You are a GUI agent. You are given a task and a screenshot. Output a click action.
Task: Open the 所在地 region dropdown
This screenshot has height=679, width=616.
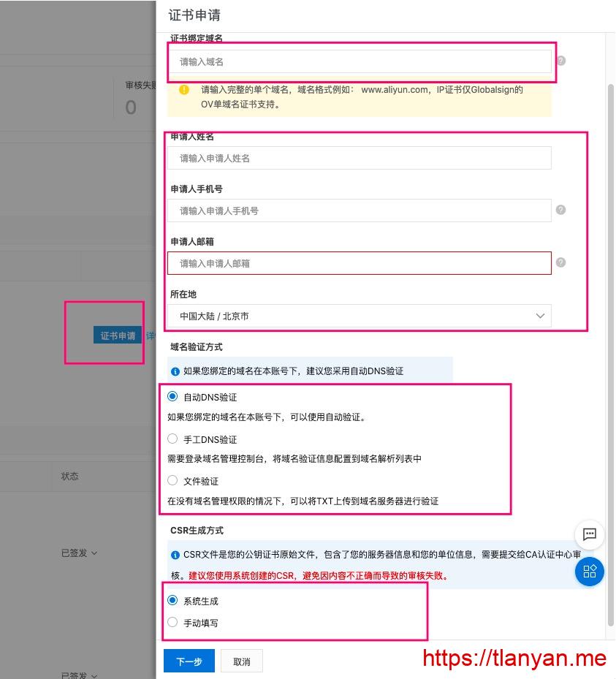coord(541,316)
